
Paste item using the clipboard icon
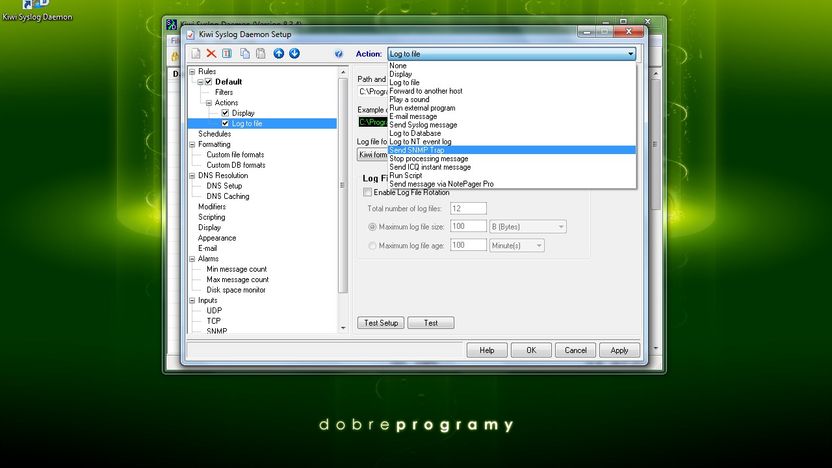tap(261, 53)
